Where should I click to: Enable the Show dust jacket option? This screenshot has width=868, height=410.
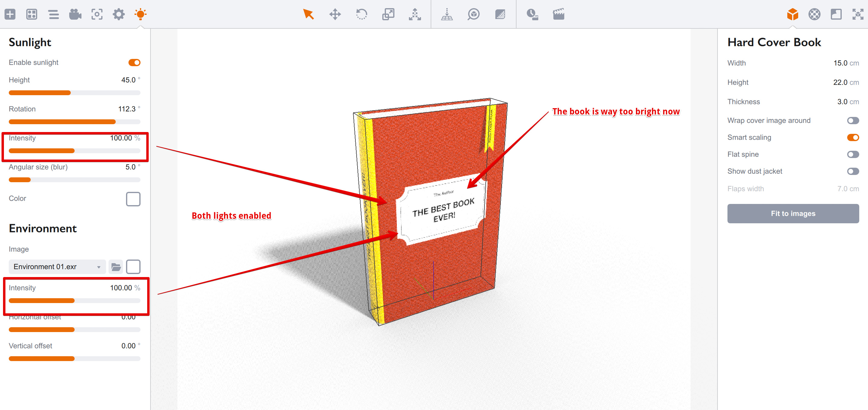click(853, 171)
